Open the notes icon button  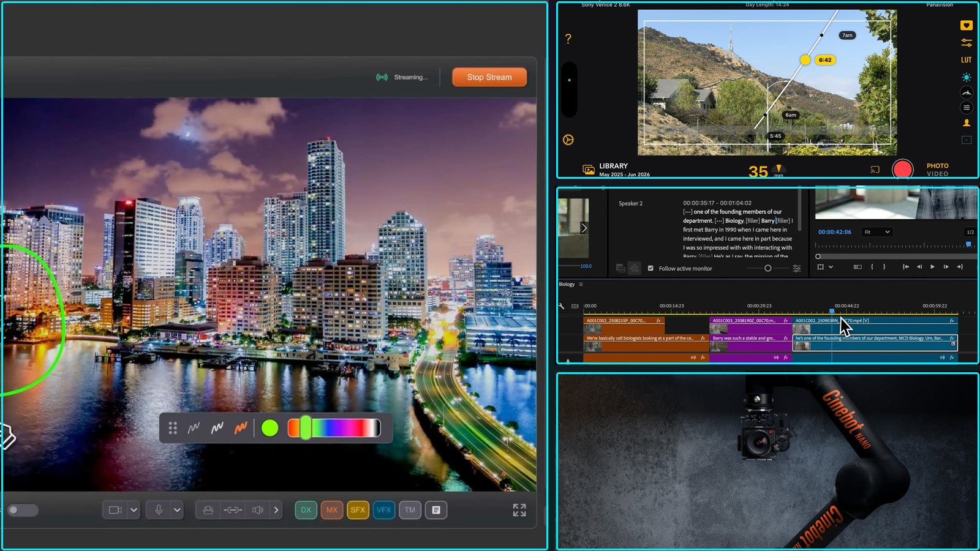click(x=436, y=510)
